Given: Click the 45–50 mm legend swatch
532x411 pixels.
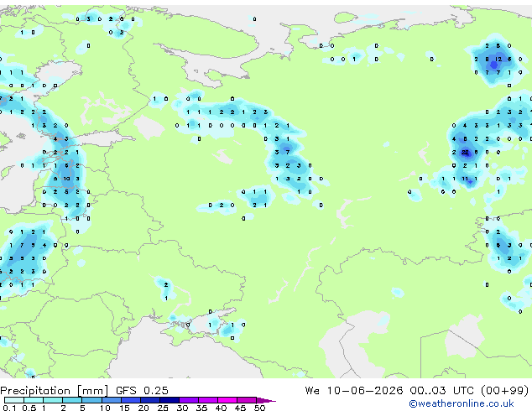Looking at the screenshot, I should coord(247,400).
